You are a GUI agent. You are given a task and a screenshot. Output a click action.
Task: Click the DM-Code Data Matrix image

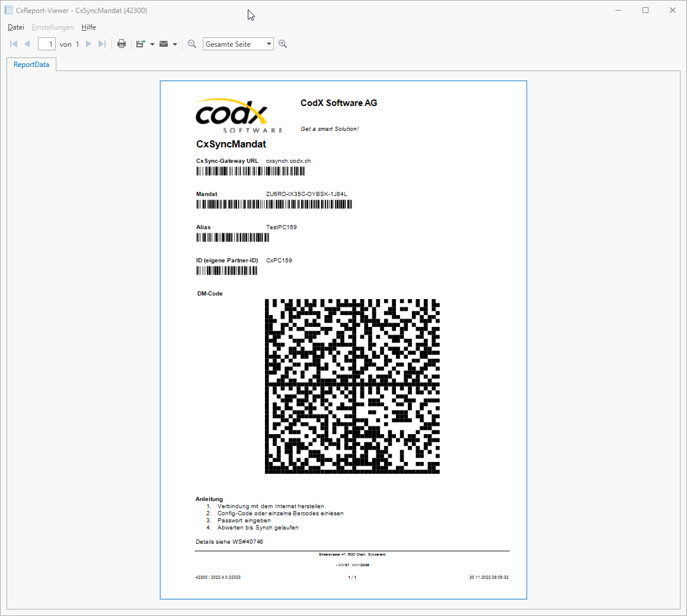tap(352, 387)
